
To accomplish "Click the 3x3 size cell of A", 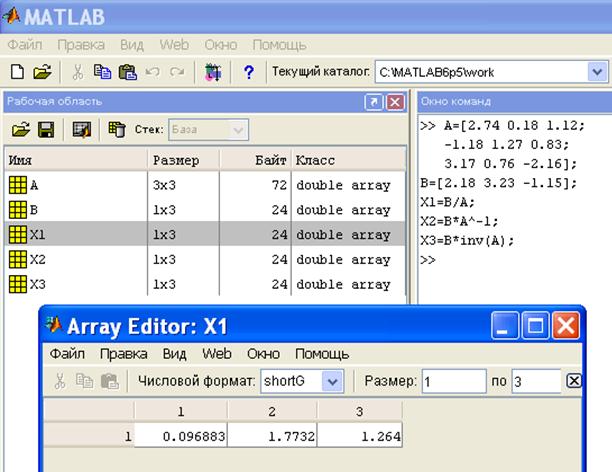I will [x=183, y=185].
